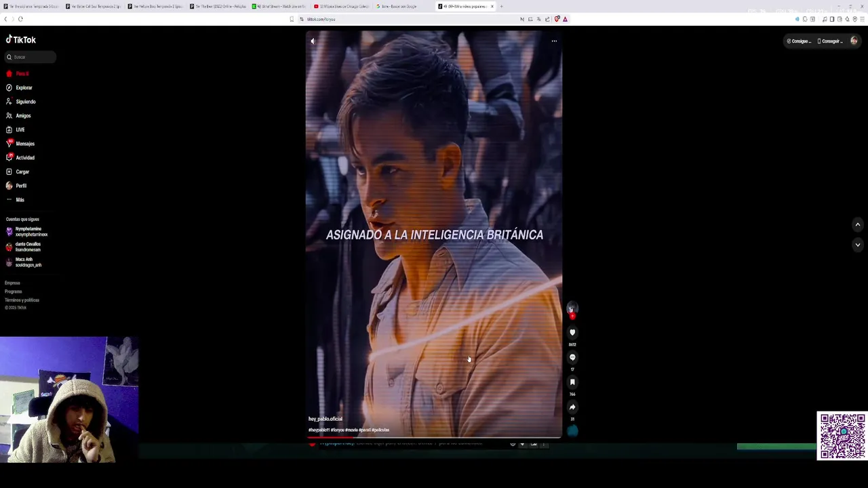
Task: Click the browser forward arrow
Action: pos(13,19)
